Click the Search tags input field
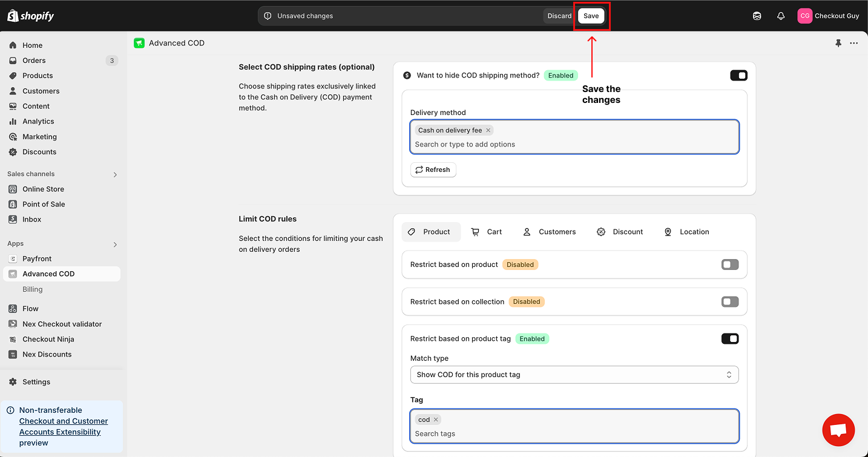868x457 pixels. click(x=574, y=433)
